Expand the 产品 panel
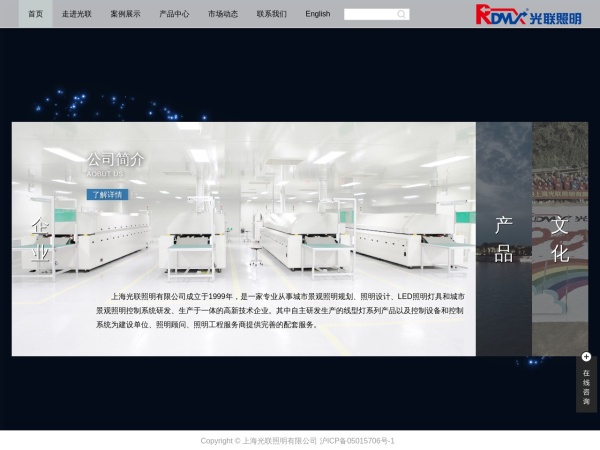 [503, 239]
